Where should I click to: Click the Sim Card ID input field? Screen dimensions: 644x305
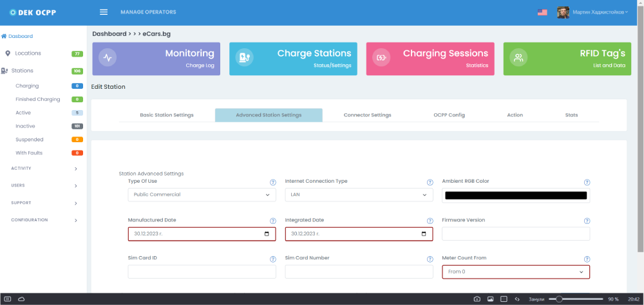tap(202, 272)
